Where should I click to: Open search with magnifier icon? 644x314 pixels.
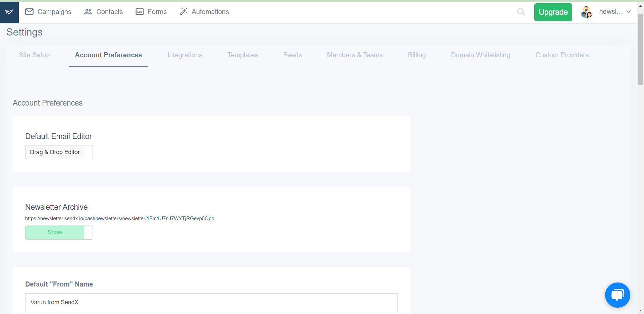coord(521,12)
